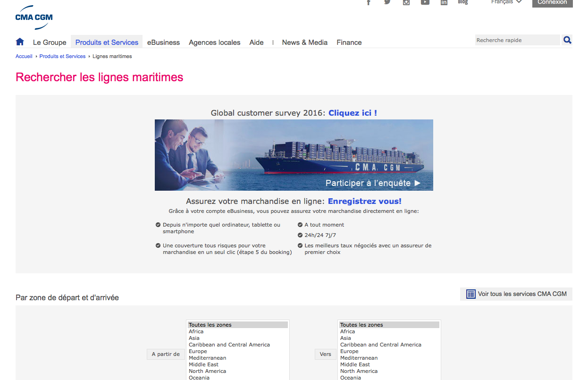The image size is (588, 380).
Task: Click the 'Cliquez ici !' survey link
Action: click(x=353, y=113)
